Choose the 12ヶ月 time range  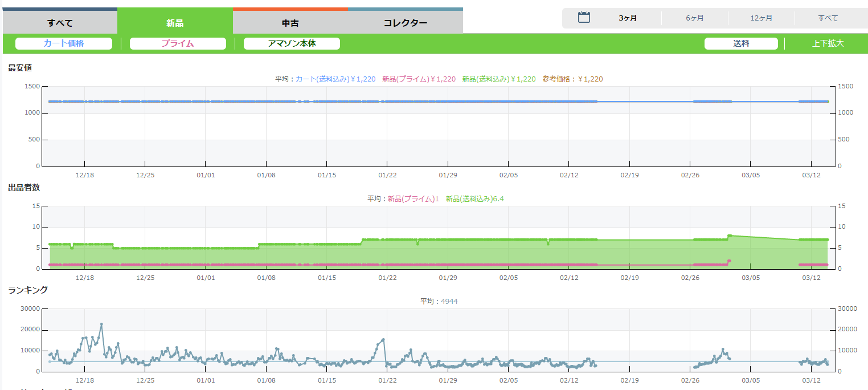[x=761, y=18]
